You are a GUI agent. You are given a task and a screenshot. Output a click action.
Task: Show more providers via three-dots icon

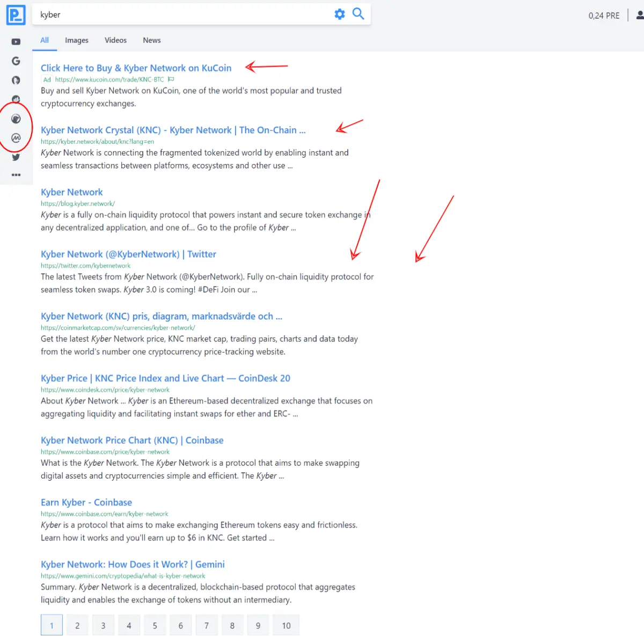[x=16, y=175]
